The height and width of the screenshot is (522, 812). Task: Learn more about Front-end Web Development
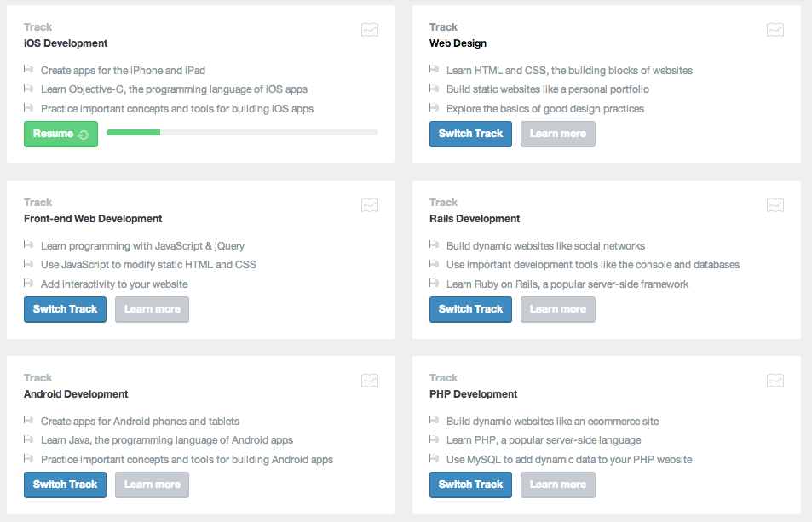152,309
